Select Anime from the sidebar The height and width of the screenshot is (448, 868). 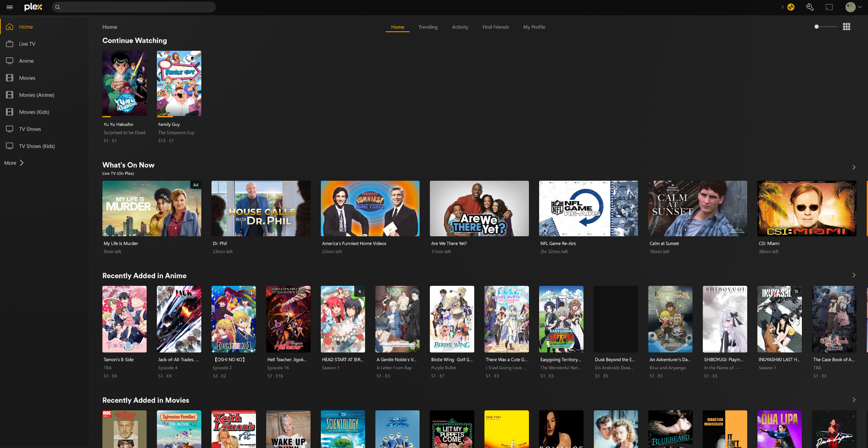point(26,61)
